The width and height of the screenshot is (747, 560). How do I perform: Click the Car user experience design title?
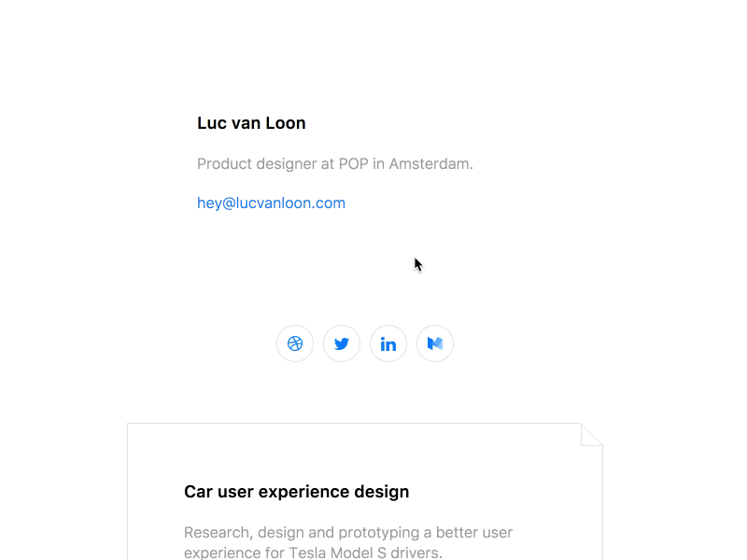[296, 492]
